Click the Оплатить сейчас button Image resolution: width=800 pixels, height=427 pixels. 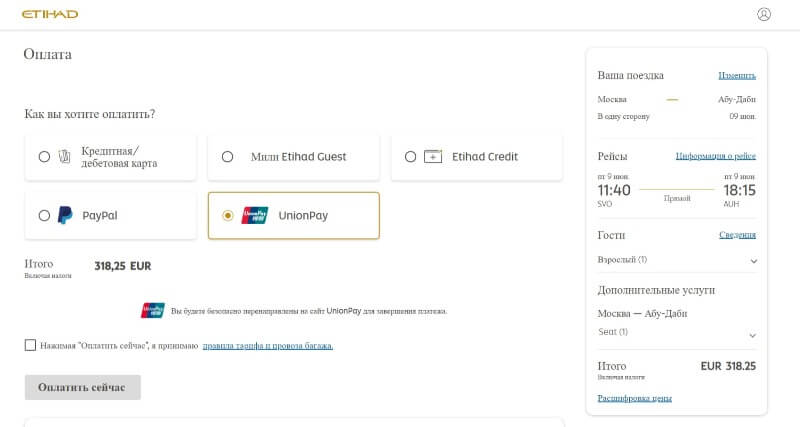point(83,387)
